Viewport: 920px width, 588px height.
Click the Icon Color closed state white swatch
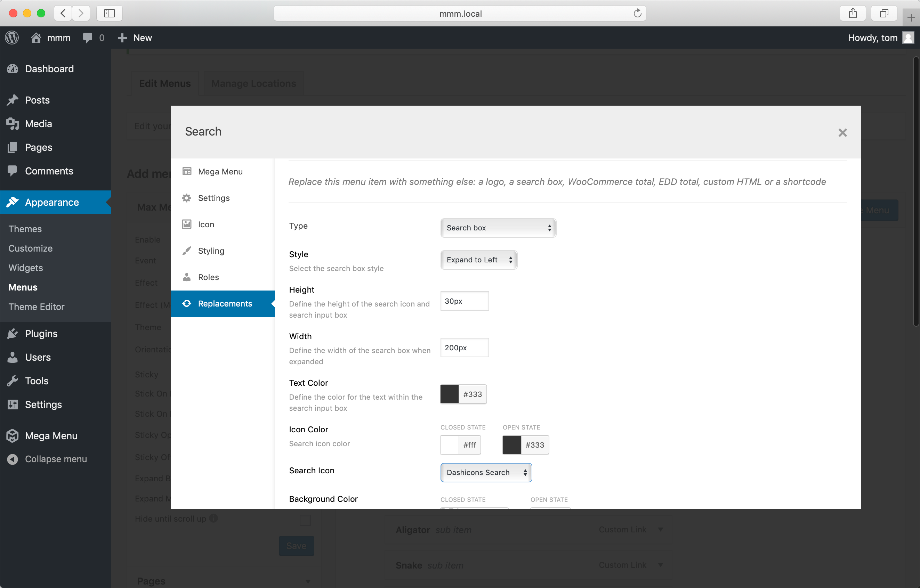click(449, 445)
